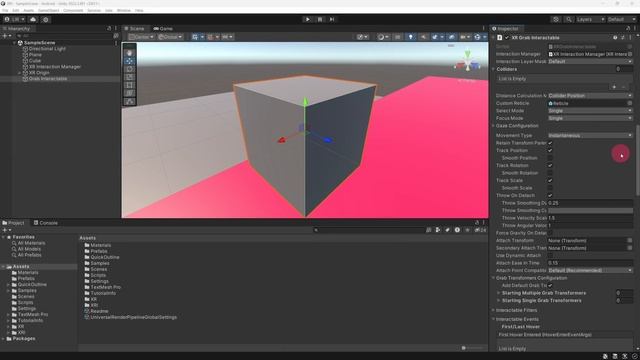Select the Transform tool in Scene
The width and height of the screenshot is (640, 360).
(129, 93)
